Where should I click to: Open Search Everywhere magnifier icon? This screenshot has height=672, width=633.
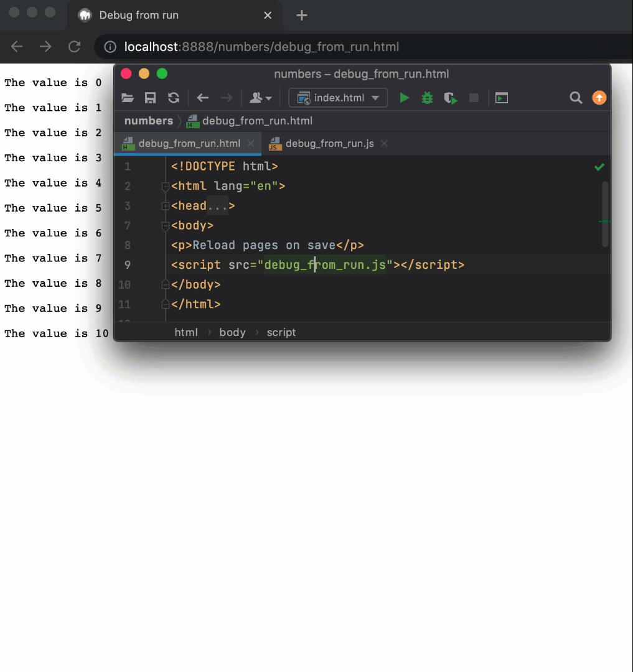tap(576, 98)
